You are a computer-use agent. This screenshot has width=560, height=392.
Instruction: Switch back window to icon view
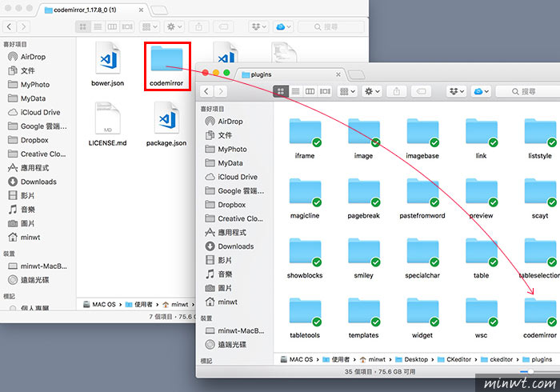[83, 26]
